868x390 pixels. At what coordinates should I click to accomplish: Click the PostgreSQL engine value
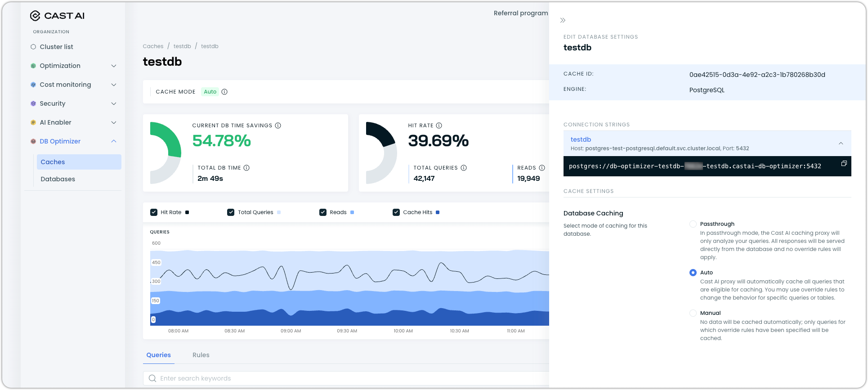(707, 90)
